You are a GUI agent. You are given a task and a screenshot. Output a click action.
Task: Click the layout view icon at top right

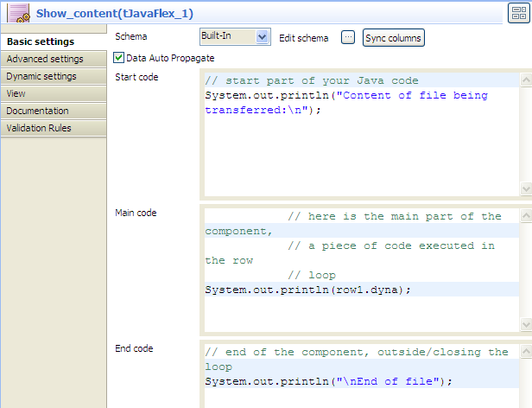(x=518, y=14)
